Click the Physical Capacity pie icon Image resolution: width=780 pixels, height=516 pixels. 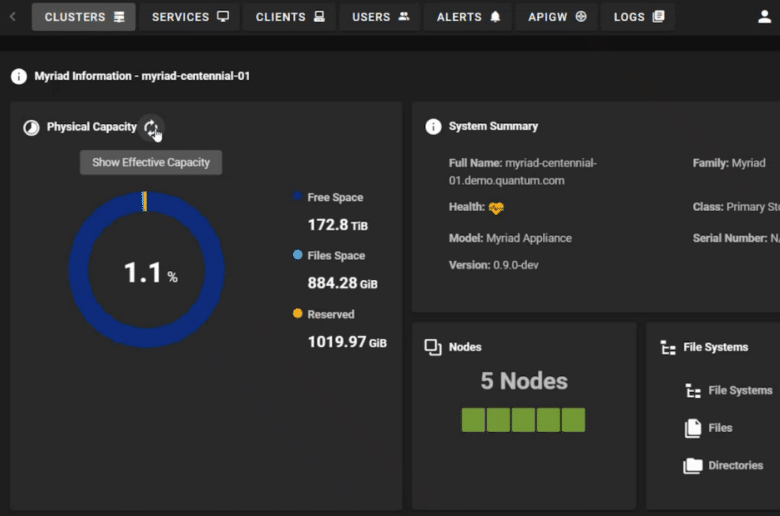click(x=31, y=127)
